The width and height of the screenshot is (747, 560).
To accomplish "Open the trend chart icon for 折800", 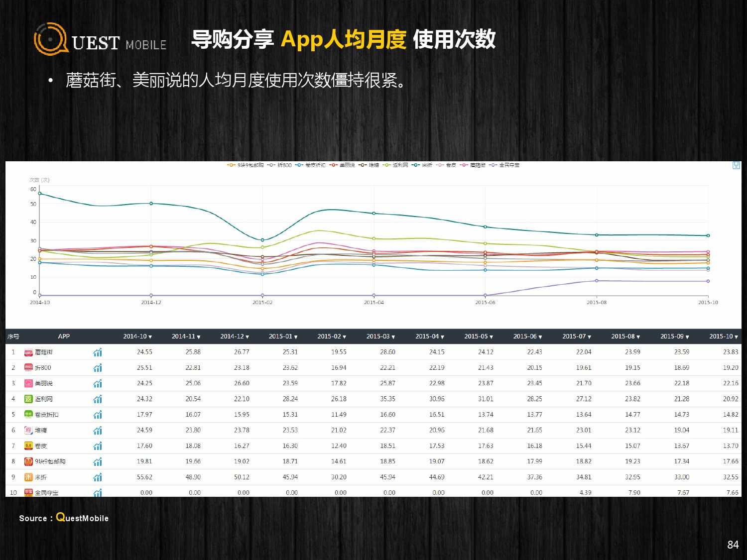I will pyautogui.click(x=98, y=368).
